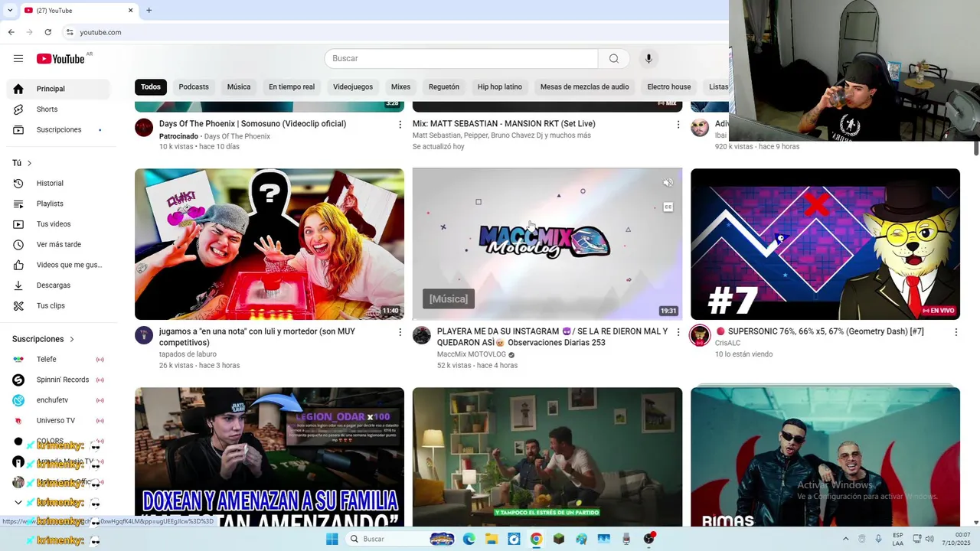Open the Windows Start menu
This screenshot has height=551, width=980.
[x=332, y=539]
